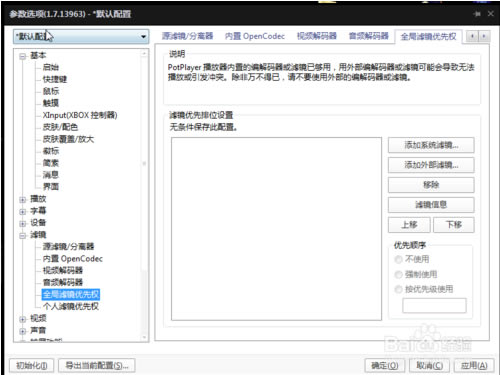The image size is (500, 375).
Task: Select 全局滤镜优先权 tree item
Action: (71, 294)
